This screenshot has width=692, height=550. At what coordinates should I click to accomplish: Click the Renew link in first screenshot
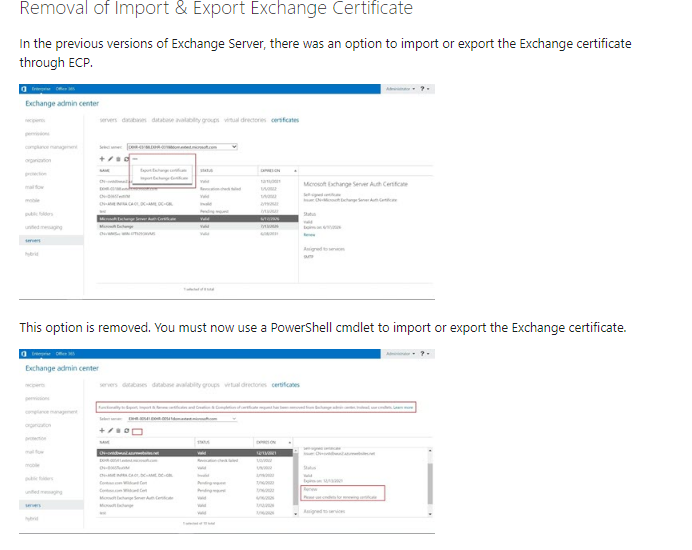[309, 235]
